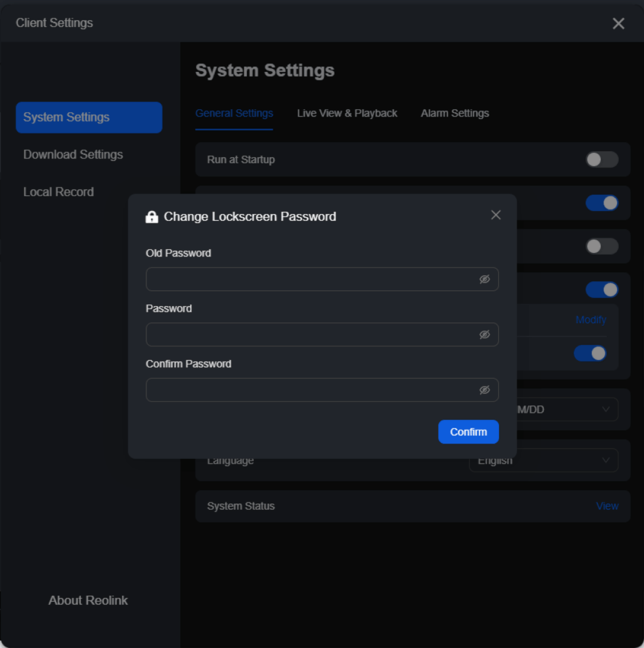Open the Alarm Settings tab
644x648 pixels.
click(x=455, y=113)
